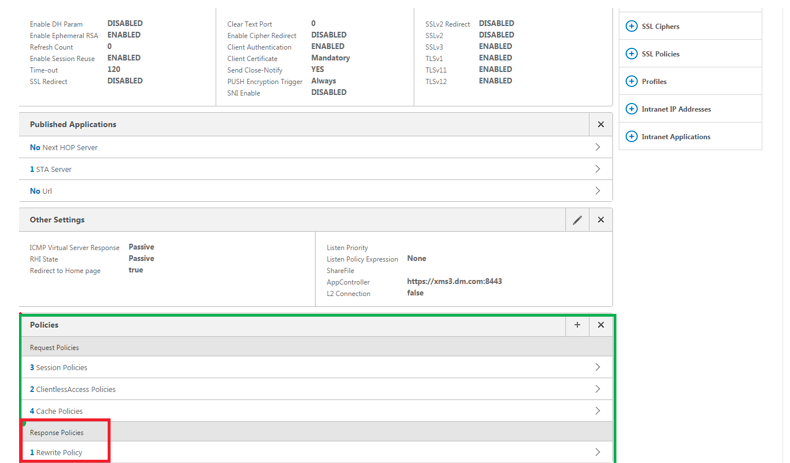The width and height of the screenshot is (790, 463).
Task: Click the plus icon beside Intranet Applications
Action: pos(631,136)
